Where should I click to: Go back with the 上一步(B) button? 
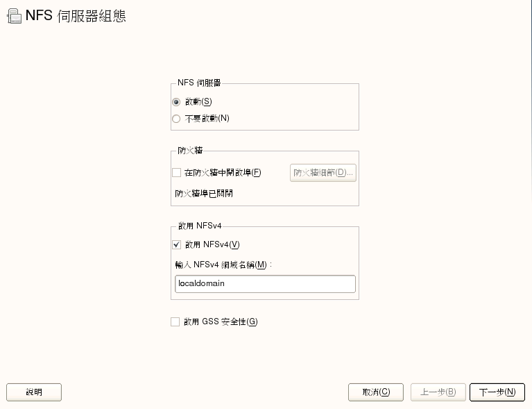click(x=438, y=392)
